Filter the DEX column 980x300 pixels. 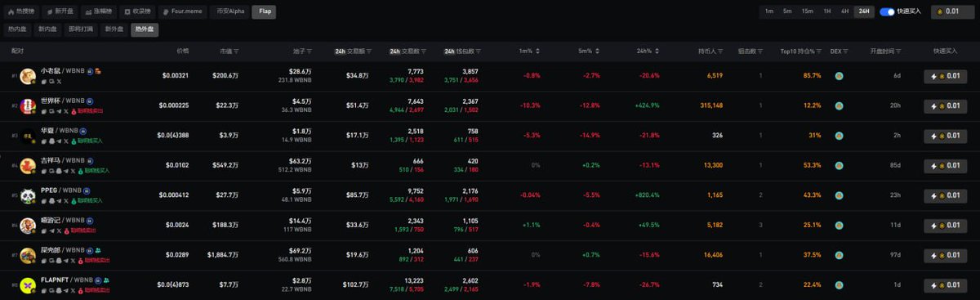pyautogui.click(x=839, y=51)
